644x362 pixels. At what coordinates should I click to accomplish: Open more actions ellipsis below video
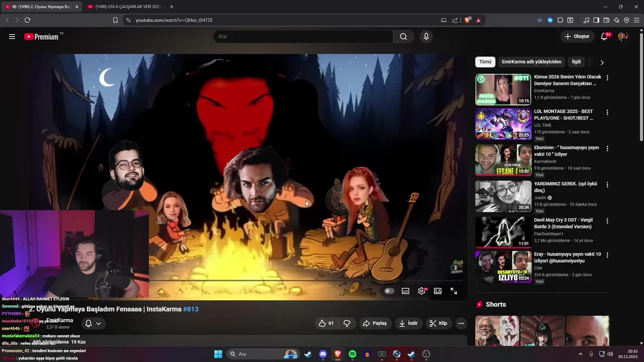click(461, 323)
